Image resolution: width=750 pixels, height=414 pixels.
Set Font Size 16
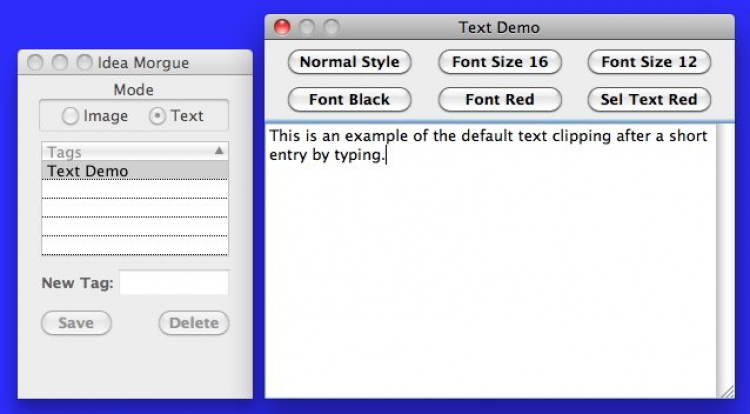pyautogui.click(x=499, y=62)
